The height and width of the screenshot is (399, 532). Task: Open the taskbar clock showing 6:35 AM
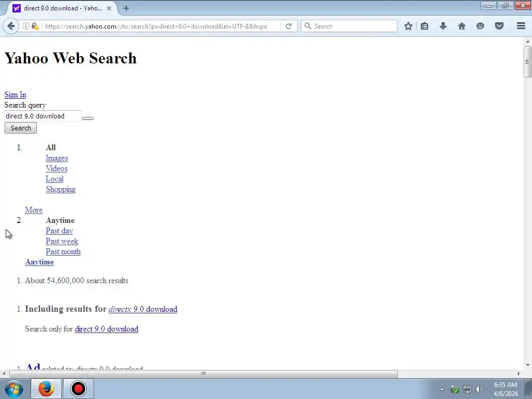pyautogui.click(x=506, y=389)
